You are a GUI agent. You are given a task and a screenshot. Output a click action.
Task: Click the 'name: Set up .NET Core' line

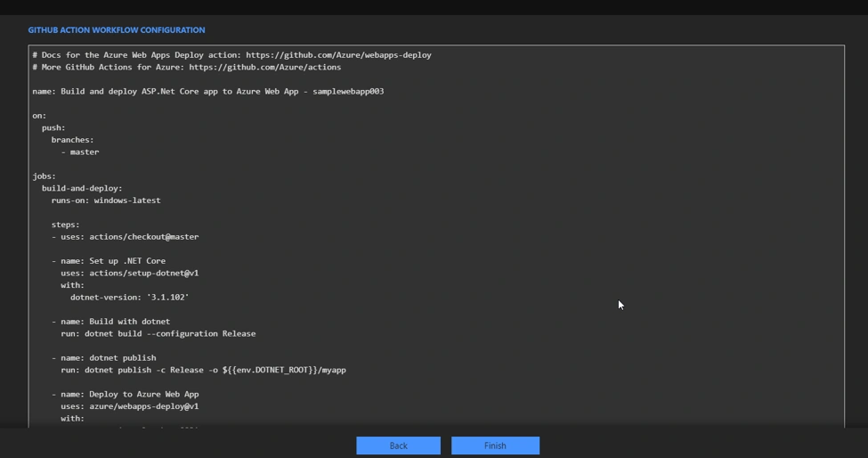[x=109, y=261]
